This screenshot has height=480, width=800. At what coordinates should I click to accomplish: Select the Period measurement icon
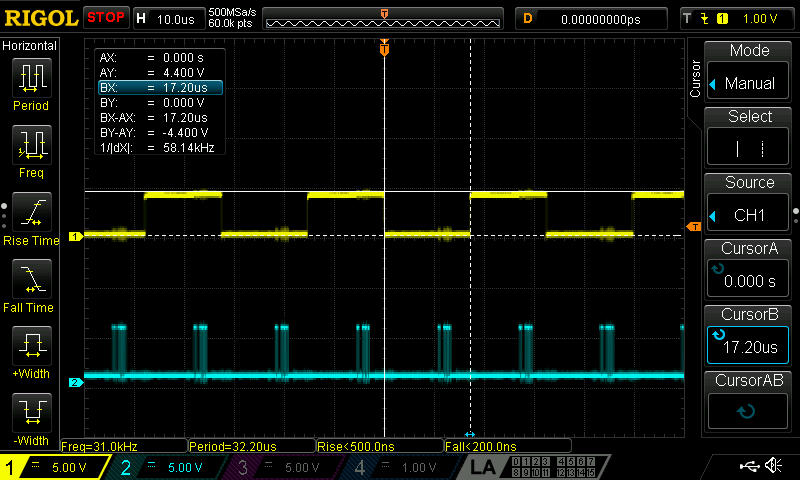(x=32, y=78)
